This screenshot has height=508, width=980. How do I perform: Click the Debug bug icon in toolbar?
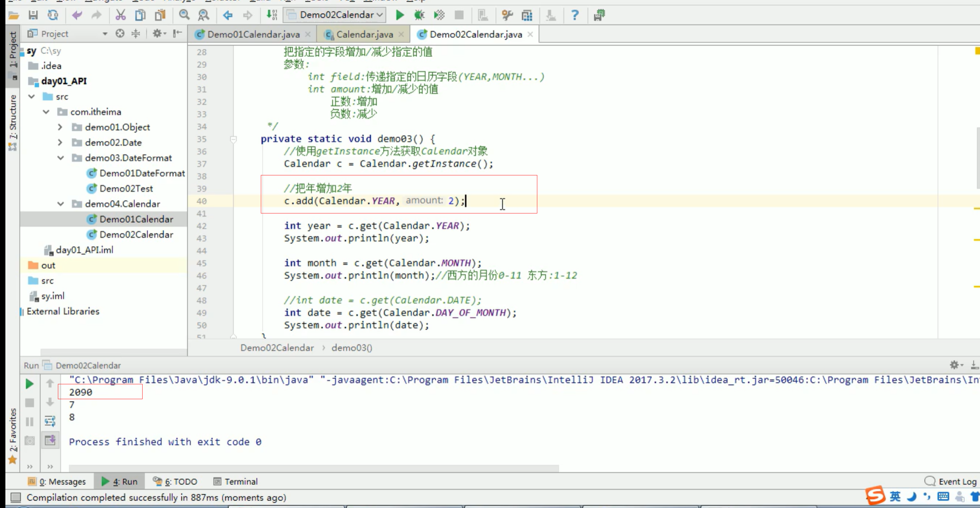(419, 15)
